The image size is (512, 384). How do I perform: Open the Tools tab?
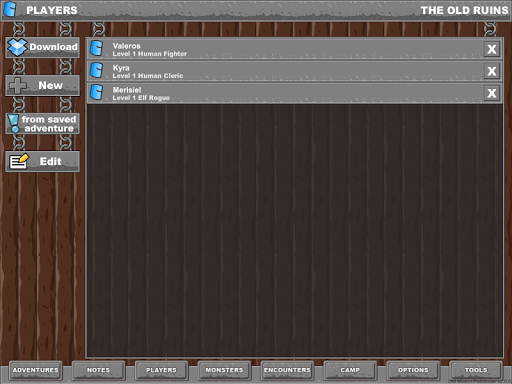pos(476,370)
